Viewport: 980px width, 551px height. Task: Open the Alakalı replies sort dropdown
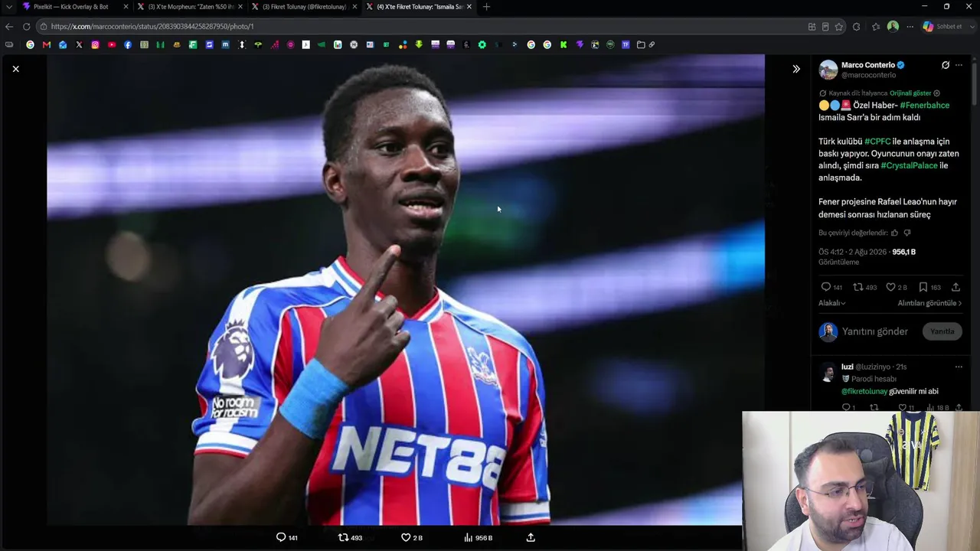(x=832, y=303)
